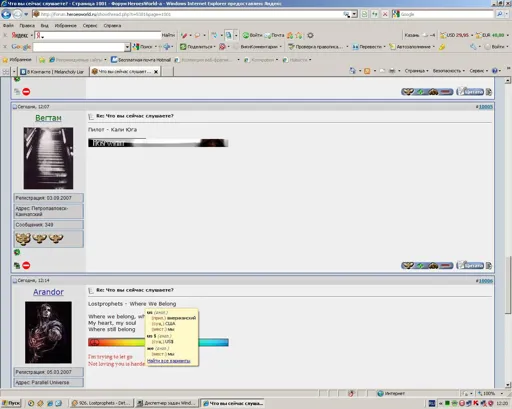Click the new tab blank button
Image resolution: width=512 pixels, height=409 pixels.
168,71
